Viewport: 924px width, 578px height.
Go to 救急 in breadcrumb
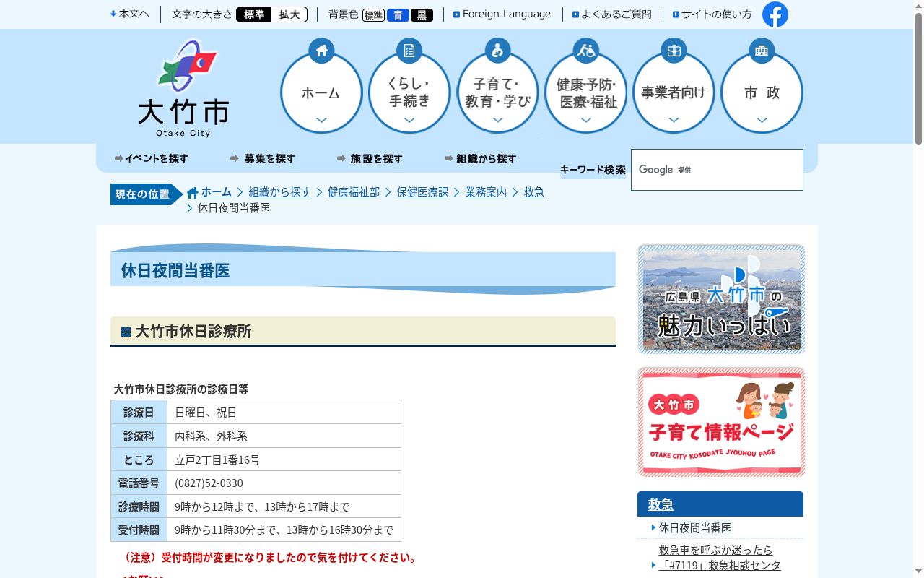pyautogui.click(x=533, y=192)
